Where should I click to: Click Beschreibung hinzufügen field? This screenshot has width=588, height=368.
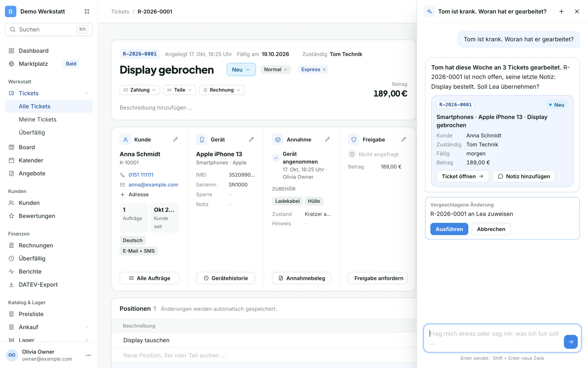(x=156, y=108)
